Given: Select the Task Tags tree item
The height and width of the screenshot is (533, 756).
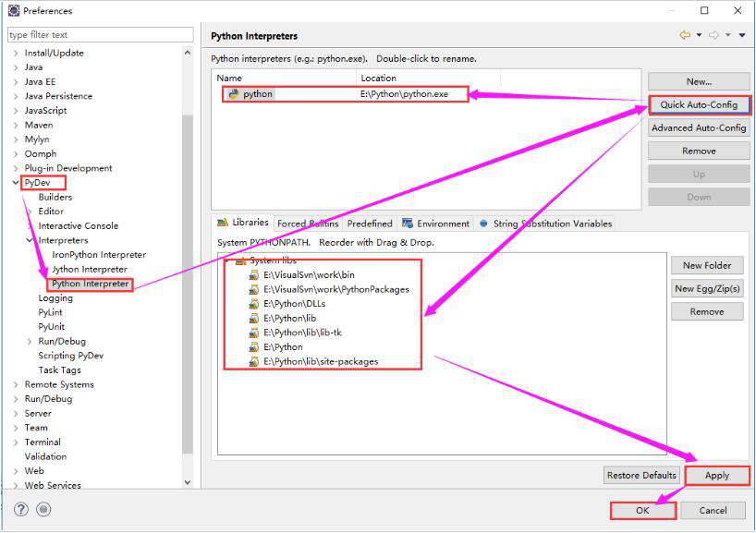Looking at the screenshot, I should pos(59,370).
